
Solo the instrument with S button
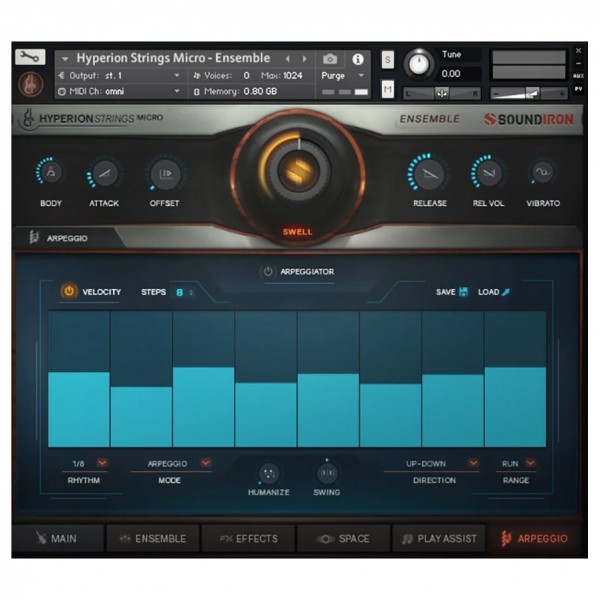[x=388, y=60]
